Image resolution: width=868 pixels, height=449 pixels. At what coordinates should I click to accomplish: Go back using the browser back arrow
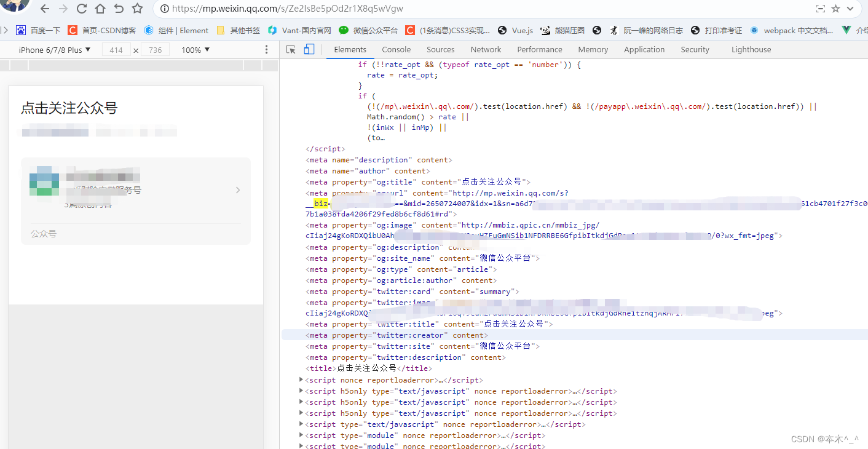tap(45, 9)
